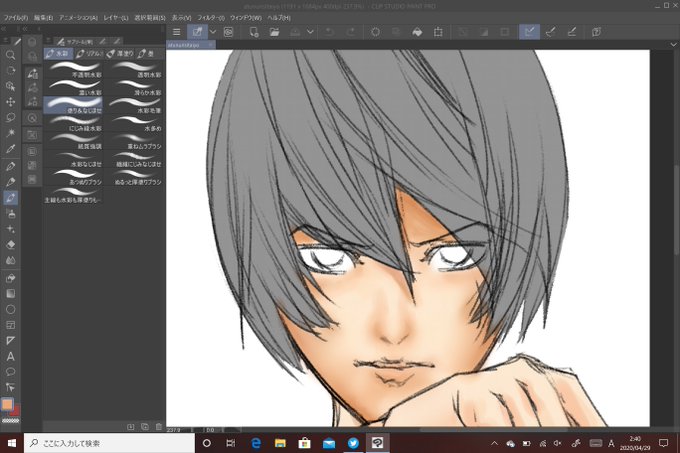Toggle Snap to Special Ruler
This screenshot has width=680, height=453.
550,32
